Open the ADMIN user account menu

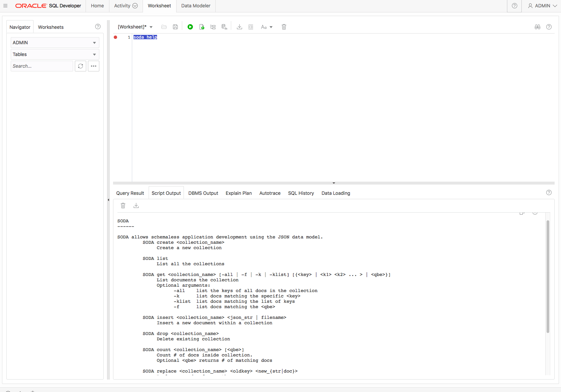[541, 6]
